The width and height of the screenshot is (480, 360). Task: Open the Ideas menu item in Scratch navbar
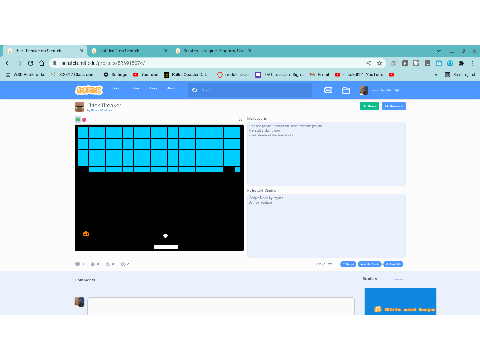(x=153, y=88)
